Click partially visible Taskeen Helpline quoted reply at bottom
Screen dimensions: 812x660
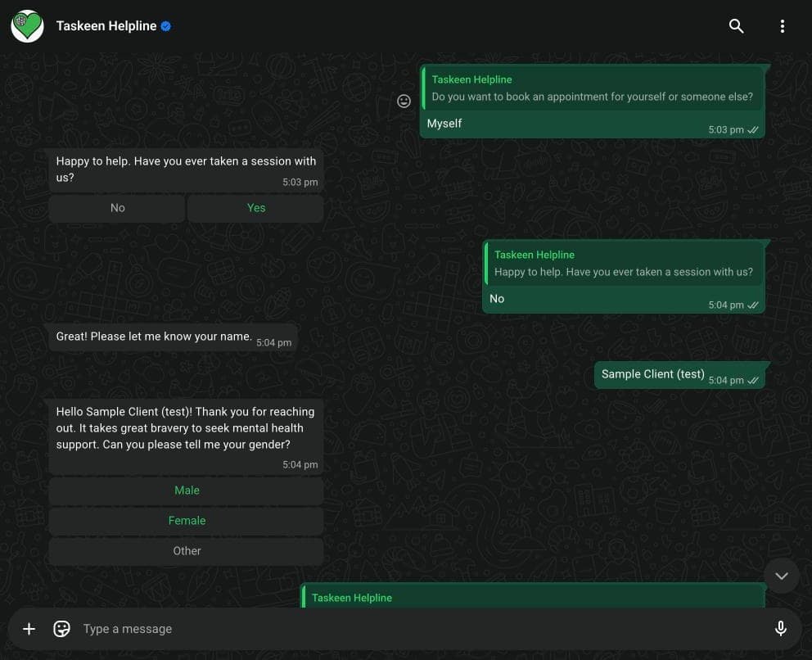[x=534, y=596]
